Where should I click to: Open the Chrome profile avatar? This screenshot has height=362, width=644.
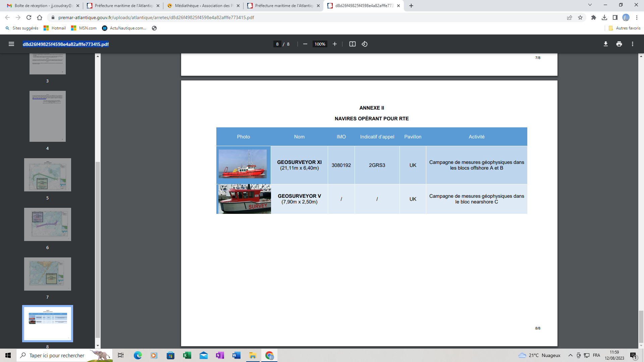(626, 17)
